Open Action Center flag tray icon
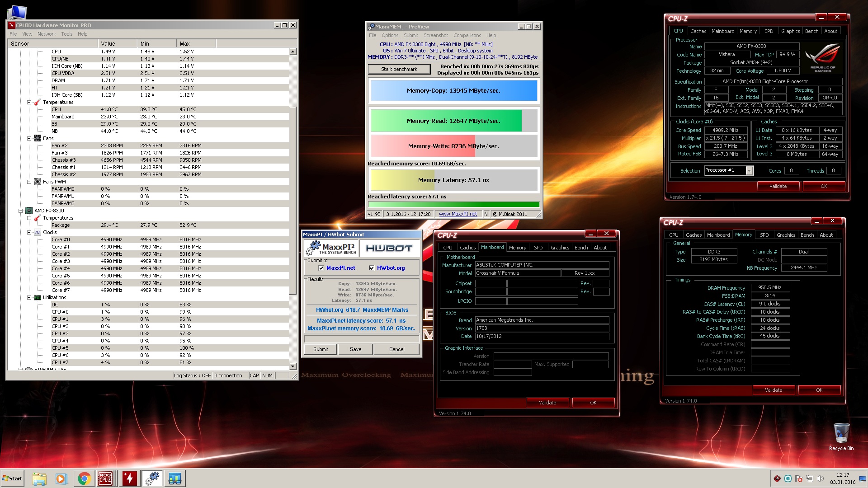 coord(799,479)
